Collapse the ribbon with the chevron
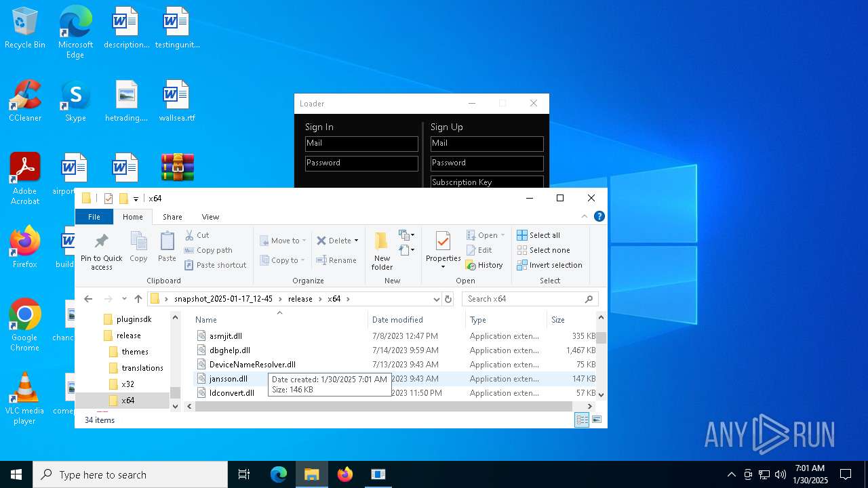 [x=585, y=217]
